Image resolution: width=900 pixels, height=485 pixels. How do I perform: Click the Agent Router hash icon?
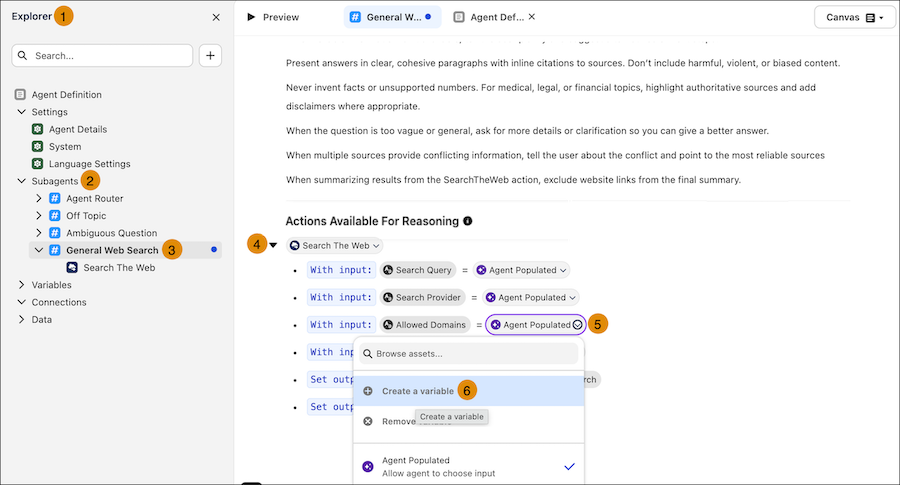(55, 199)
